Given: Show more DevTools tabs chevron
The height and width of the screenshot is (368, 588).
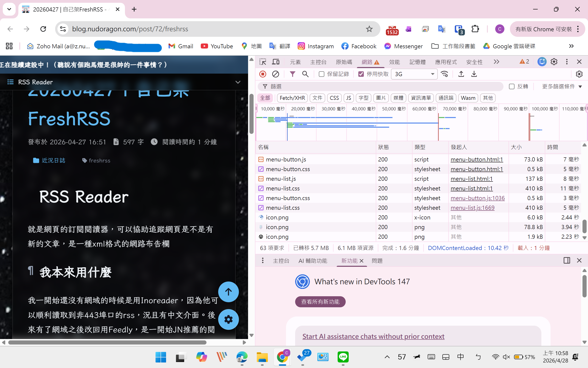Looking at the screenshot, I should (x=496, y=62).
